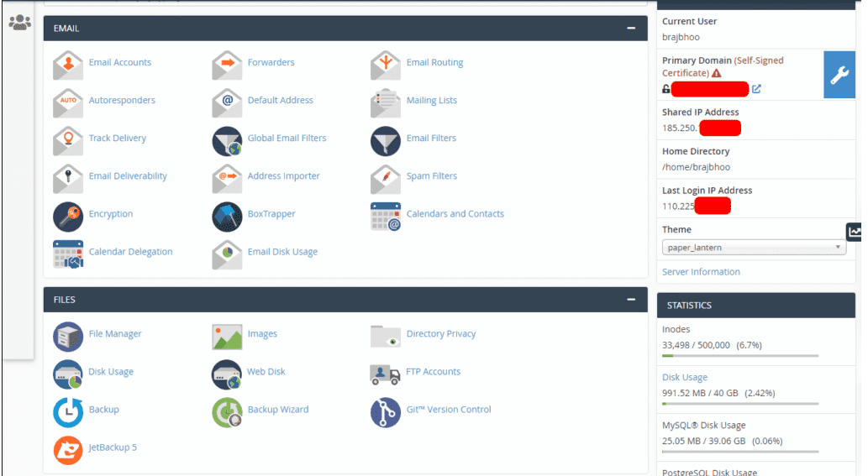Click the Email Deliverability icon
Image resolution: width=868 pixels, height=476 pixels.
point(68,178)
